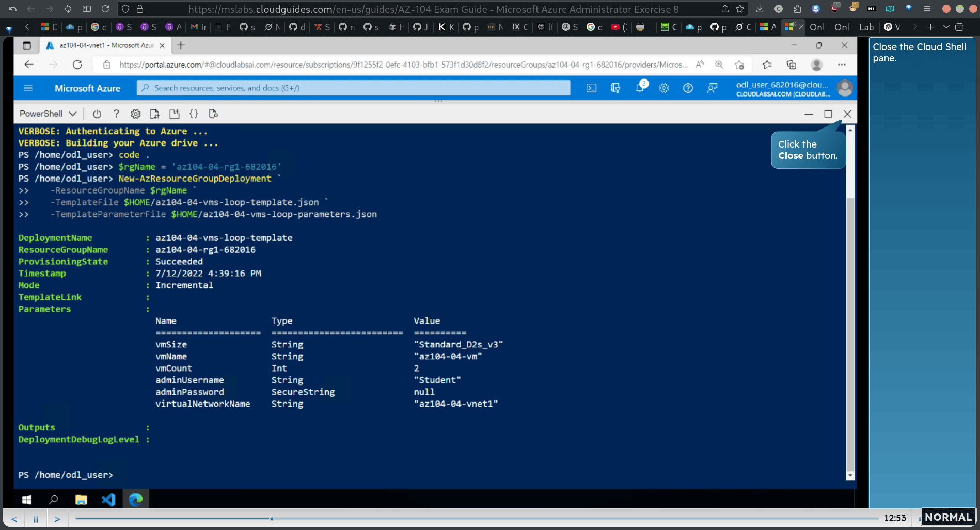Click 'az104-04-vms-loop-template' deployment name text
The image size is (980, 530).
click(x=224, y=238)
